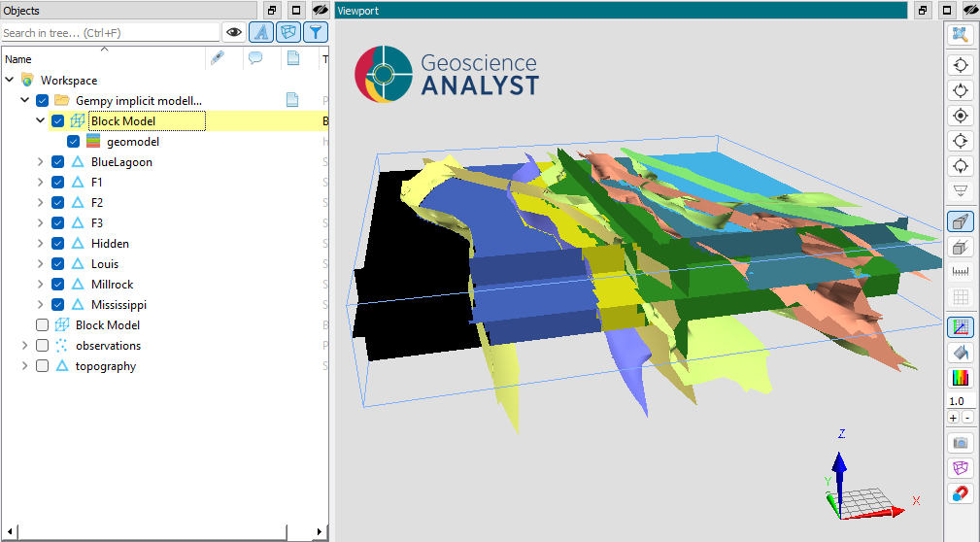980x542 pixels.
Task: Select the geomodel data item
Action: point(132,142)
